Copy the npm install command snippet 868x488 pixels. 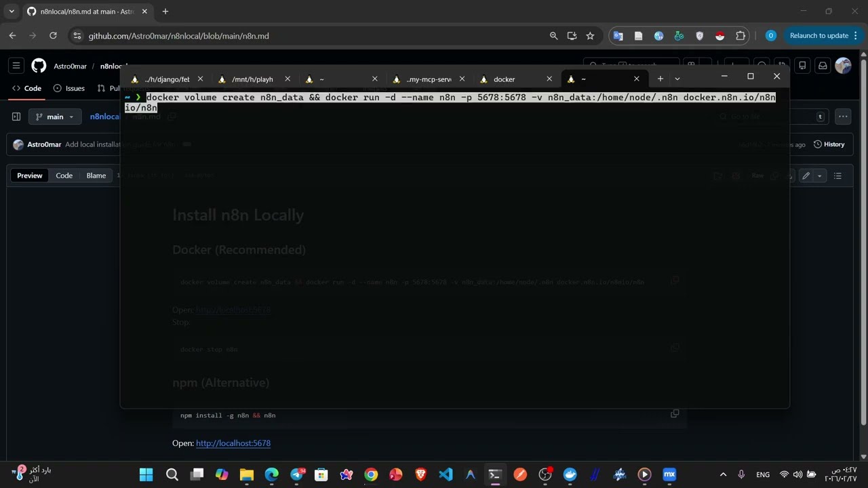point(675,413)
